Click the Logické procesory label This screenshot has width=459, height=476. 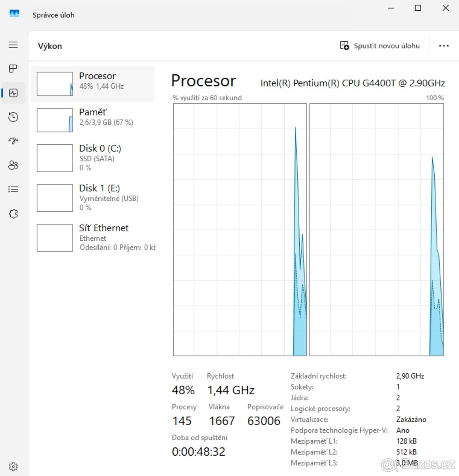click(320, 409)
